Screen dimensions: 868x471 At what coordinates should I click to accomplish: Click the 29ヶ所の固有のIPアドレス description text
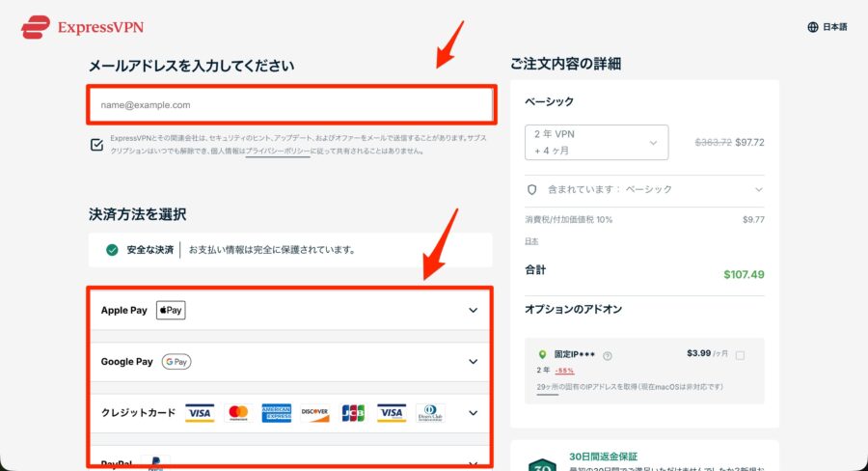[630, 387]
